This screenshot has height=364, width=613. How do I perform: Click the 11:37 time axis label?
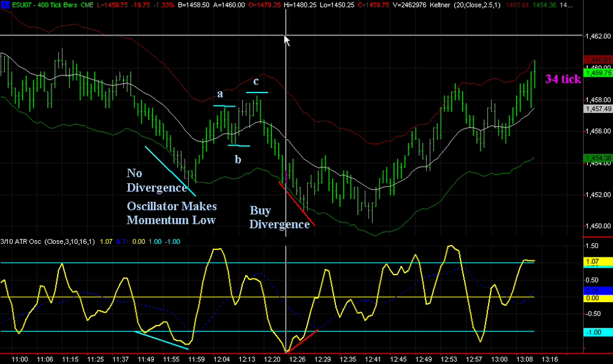point(120,359)
